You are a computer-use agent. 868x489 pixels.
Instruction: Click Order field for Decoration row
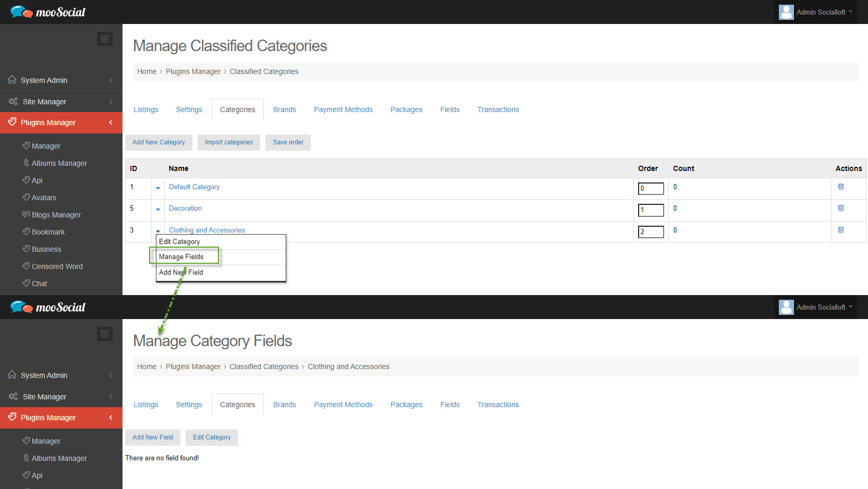(651, 210)
